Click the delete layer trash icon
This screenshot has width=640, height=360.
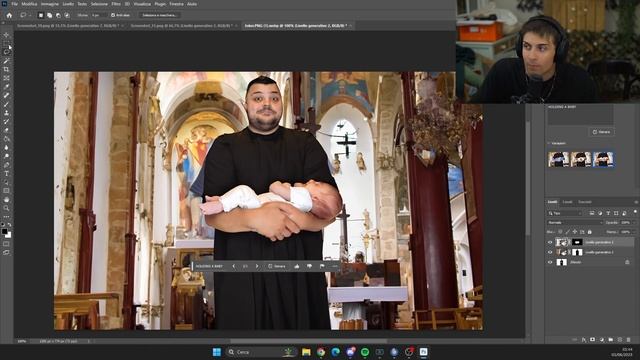click(x=629, y=340)
